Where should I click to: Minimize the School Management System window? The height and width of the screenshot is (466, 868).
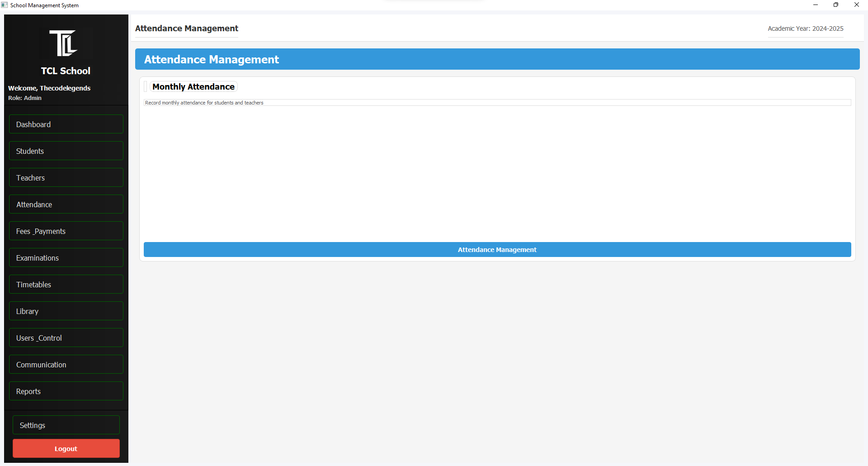[816, 5]
